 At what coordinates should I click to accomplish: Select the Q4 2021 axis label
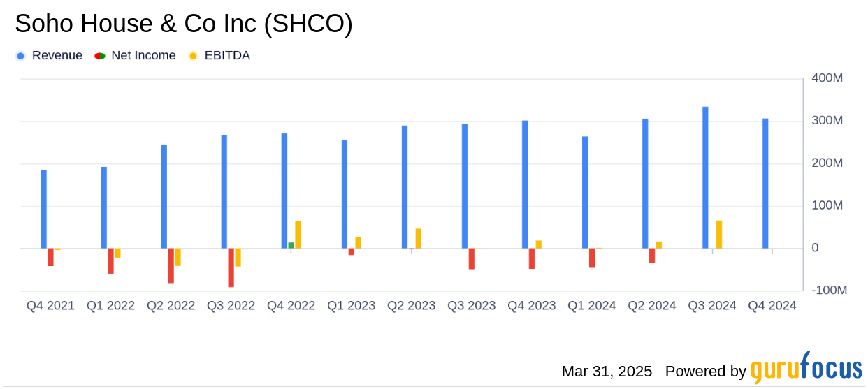click(50, 306)
